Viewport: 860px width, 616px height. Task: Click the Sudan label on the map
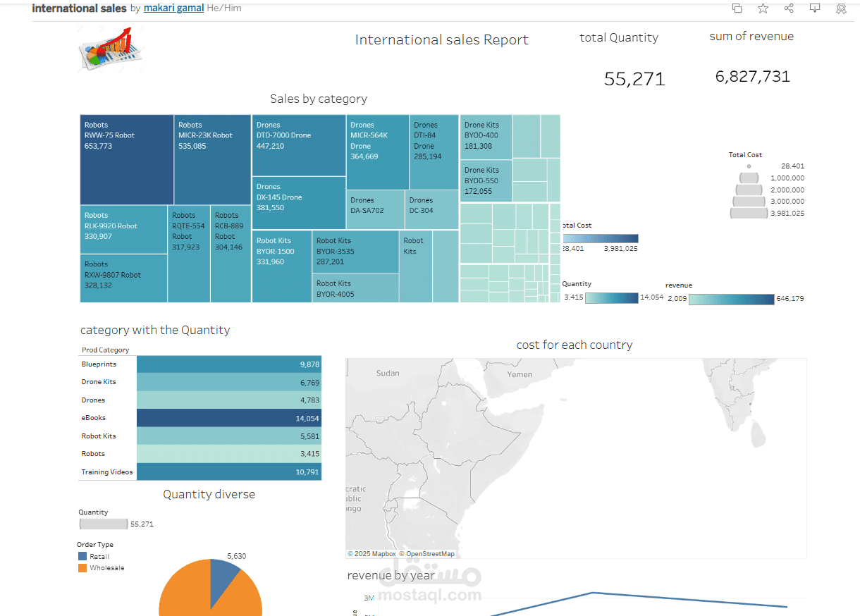pos(388,373)
